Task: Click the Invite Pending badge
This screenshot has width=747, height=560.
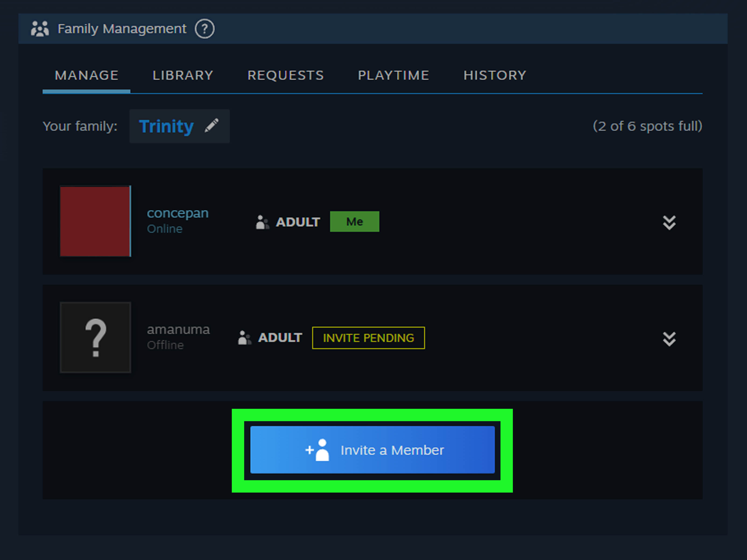Action: pyautogui.click(x=368, y=338)
